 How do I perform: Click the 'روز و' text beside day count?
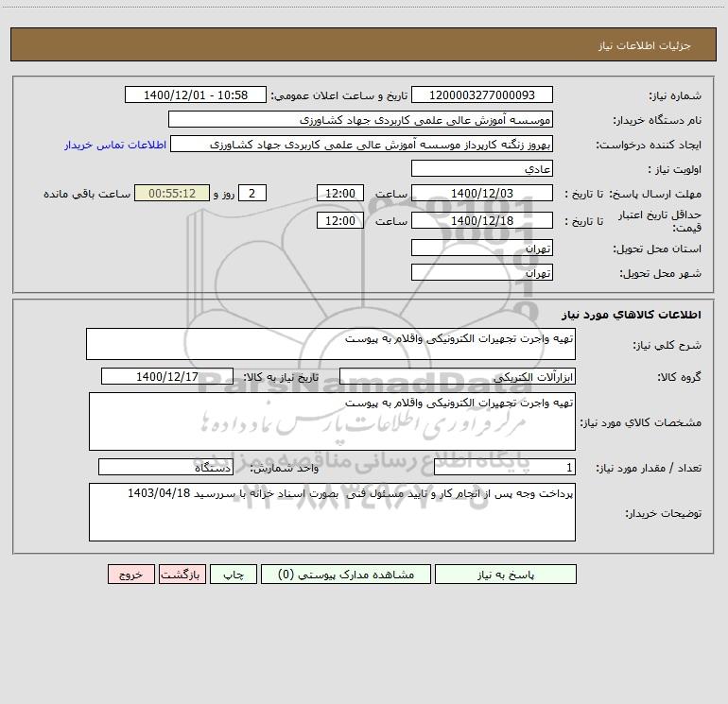pyautogui.click(x=224, y=194)
